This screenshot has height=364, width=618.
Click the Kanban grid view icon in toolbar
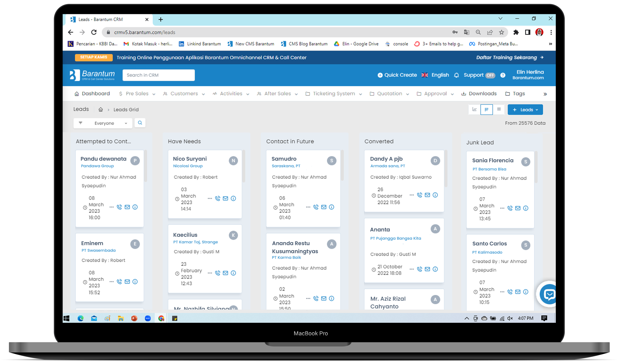point(486,109)
